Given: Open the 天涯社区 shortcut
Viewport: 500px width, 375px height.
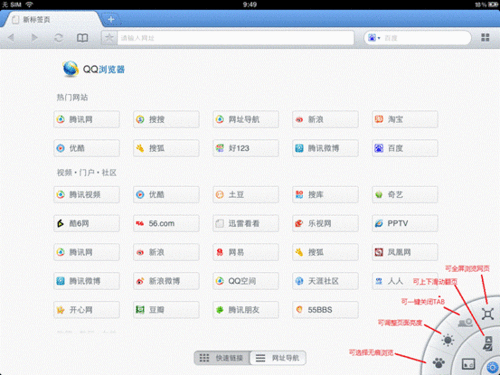Looking at the screenshot, I should [x=325, y=281].
